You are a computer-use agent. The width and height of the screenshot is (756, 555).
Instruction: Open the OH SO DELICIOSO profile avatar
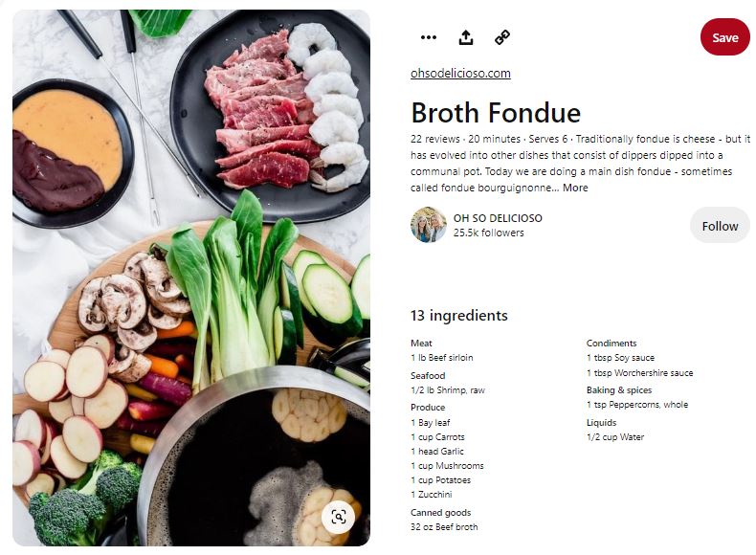click(428, 225)
